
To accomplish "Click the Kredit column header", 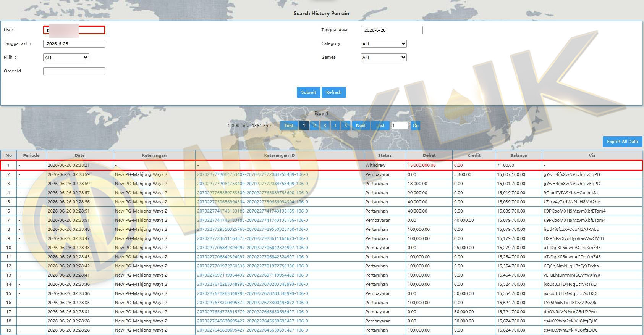I will [474, 155].
